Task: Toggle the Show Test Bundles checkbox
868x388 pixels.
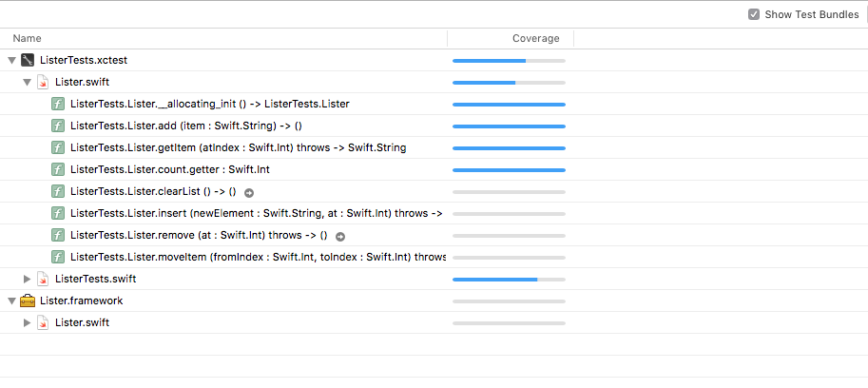Action: point(754,14)
